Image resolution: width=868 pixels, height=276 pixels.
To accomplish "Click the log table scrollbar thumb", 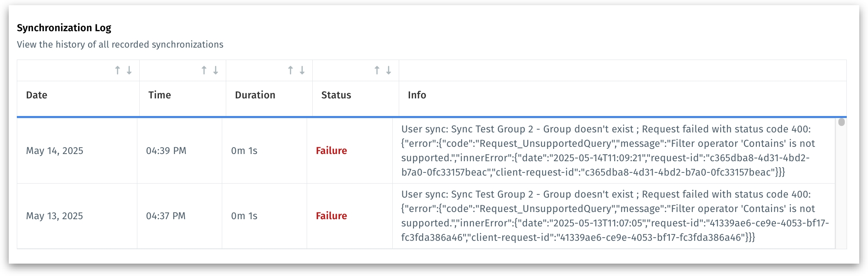I will (841, 122).
